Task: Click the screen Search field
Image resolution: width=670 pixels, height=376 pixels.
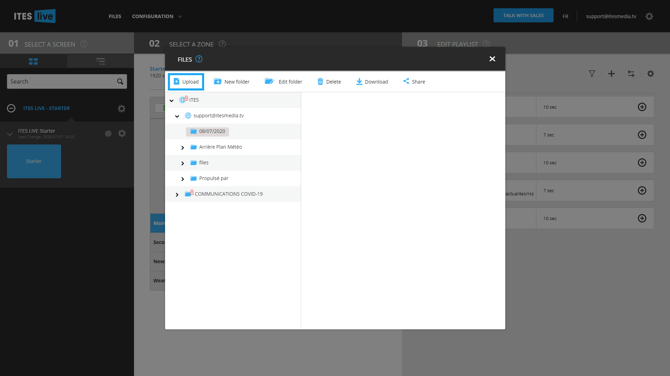Action: (67, 81)
